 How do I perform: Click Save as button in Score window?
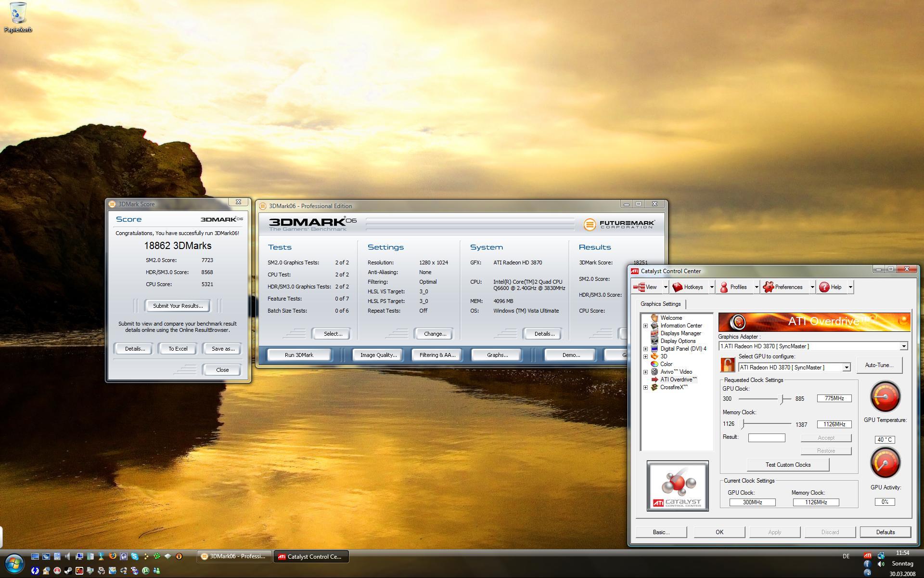click(222, 349)
